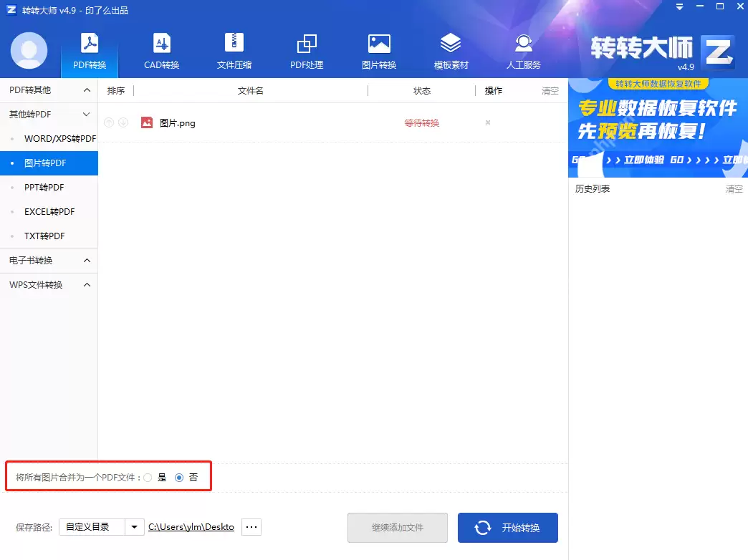Clear the file list via 清空
Viewport: 748px width, 560px height.
coord(550,90)
